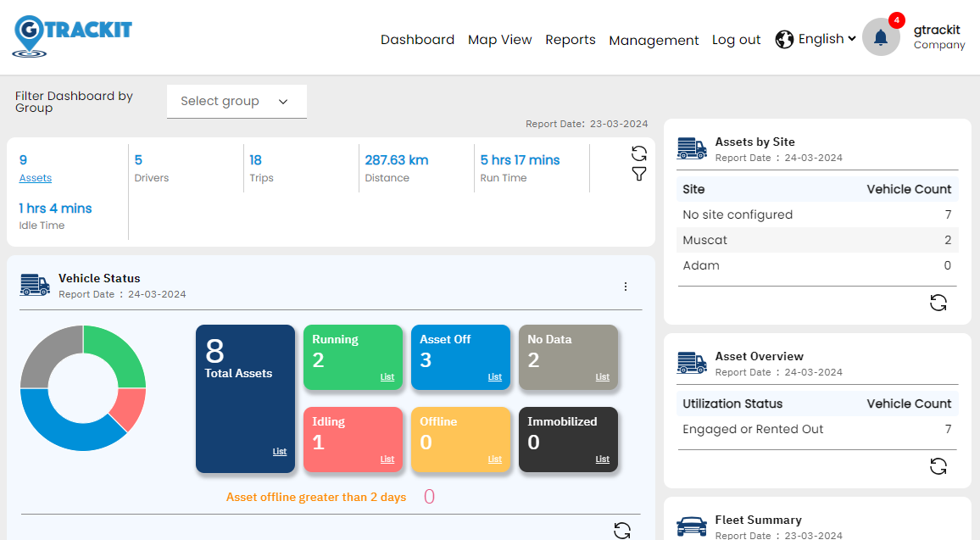Click the Fleet Summary car icon
Screen dimensions: 980x540
pos(692,526)
